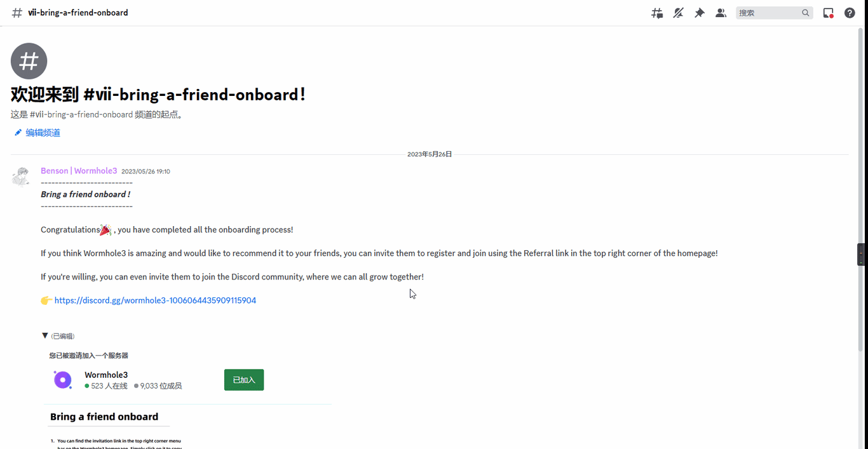The height and width of the screenshot is (449, 868).
Task: Open the 编辑频道 link
Action: click(43, 133)
